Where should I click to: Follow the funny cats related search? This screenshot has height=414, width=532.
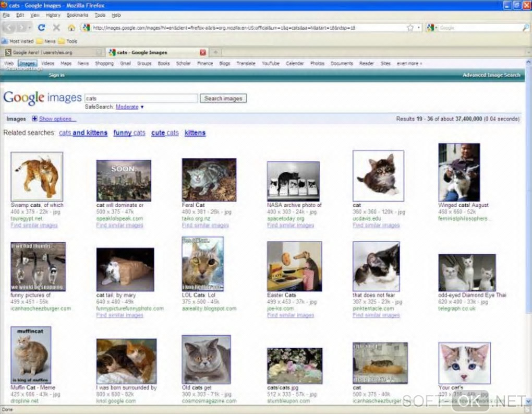coord(129,133)
